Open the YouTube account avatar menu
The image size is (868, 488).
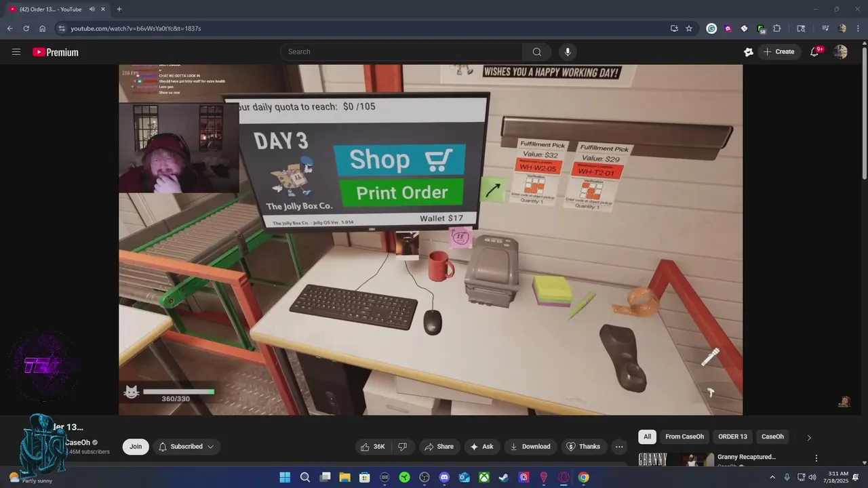tap(840, 52)
